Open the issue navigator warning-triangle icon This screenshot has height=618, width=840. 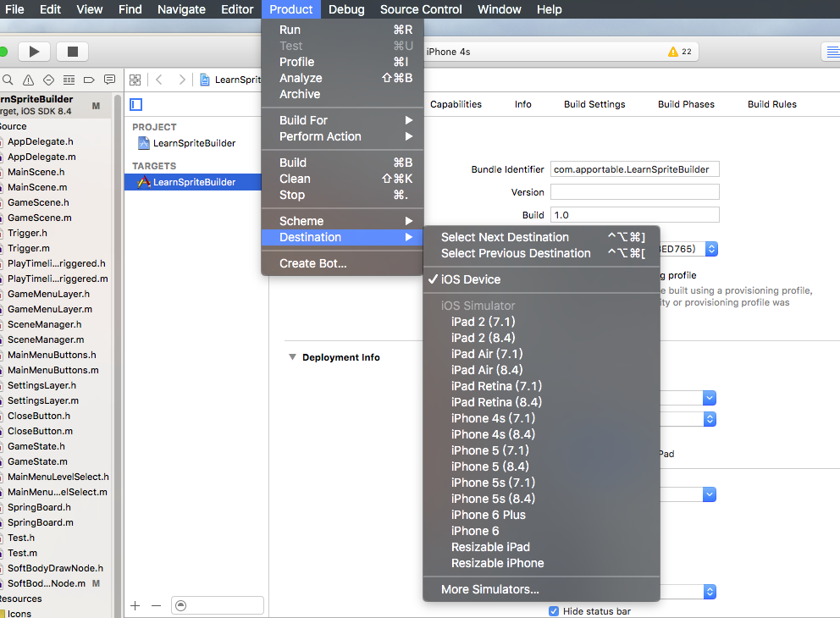pos(28,80)
